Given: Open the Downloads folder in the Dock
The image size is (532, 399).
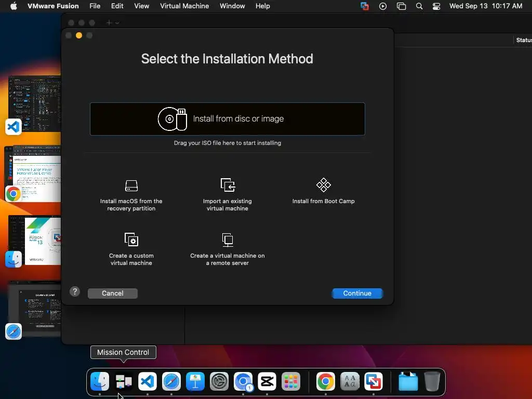Looking at the screenshot, I should 408,381.
